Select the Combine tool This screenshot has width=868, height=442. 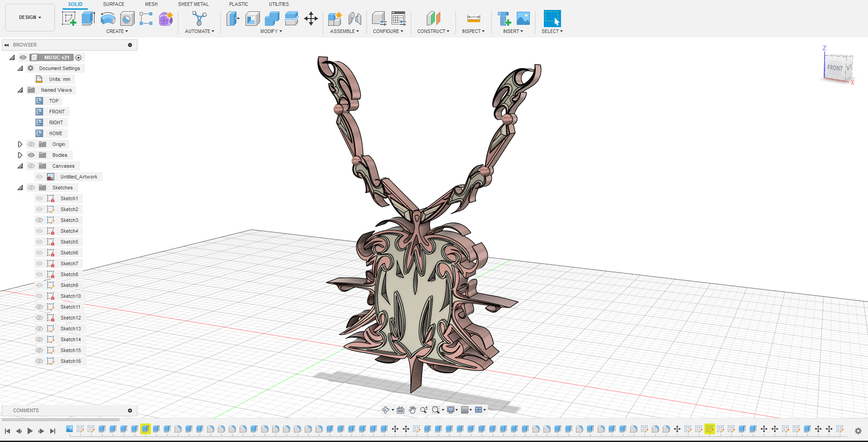272,19
